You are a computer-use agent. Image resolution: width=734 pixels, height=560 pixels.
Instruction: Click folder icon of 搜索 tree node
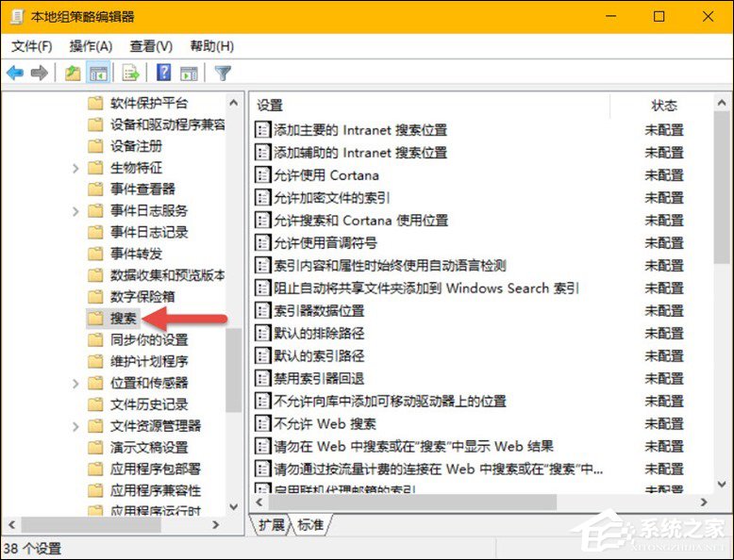point(95,318)
